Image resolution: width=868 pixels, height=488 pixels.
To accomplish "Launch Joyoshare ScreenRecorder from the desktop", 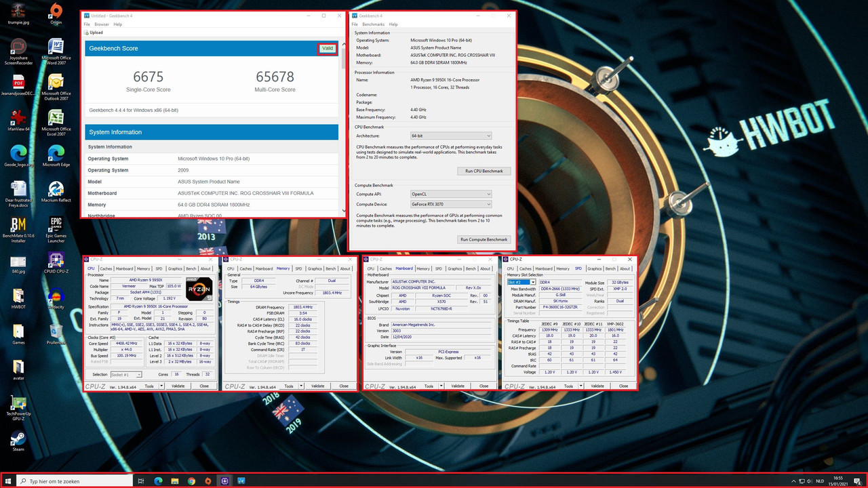I will pos(18,52).
